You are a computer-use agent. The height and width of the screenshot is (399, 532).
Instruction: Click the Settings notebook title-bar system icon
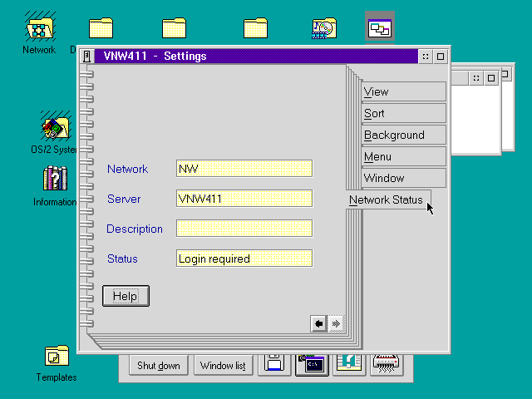86,57
